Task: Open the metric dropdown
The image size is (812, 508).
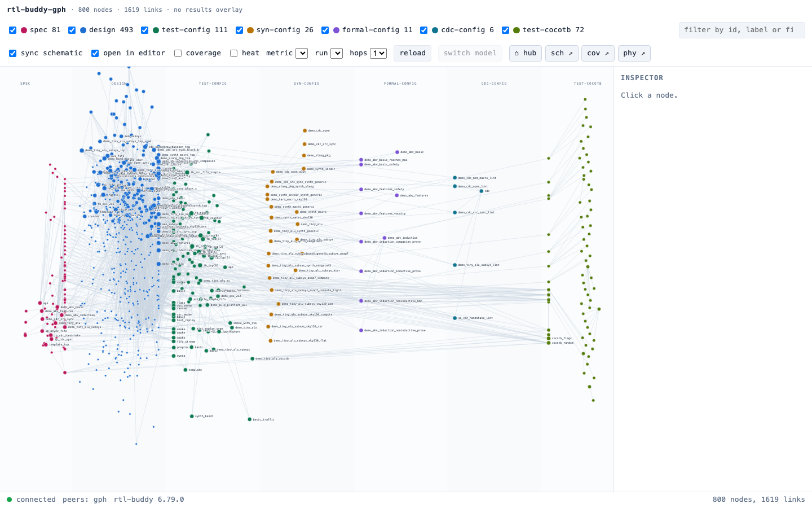Action: click(302, 53)
